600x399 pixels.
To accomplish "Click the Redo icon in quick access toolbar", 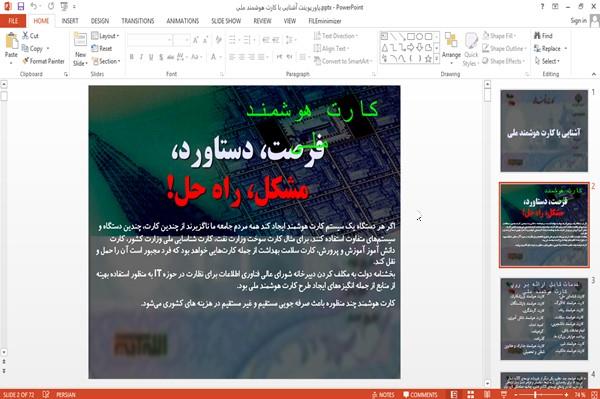I will [51, 7].
